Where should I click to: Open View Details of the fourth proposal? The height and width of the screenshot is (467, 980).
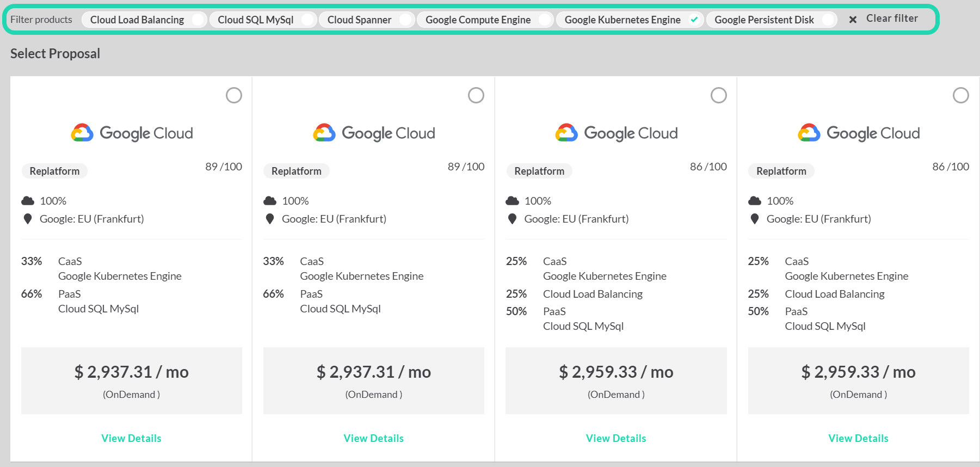pyautogui.click(x=858, y=438)
